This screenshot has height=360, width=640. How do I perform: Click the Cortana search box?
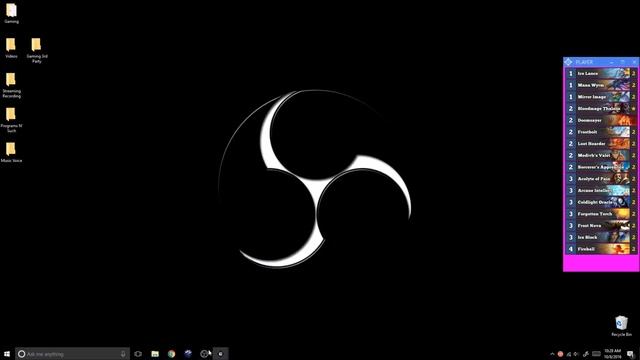tap(72, 354)
